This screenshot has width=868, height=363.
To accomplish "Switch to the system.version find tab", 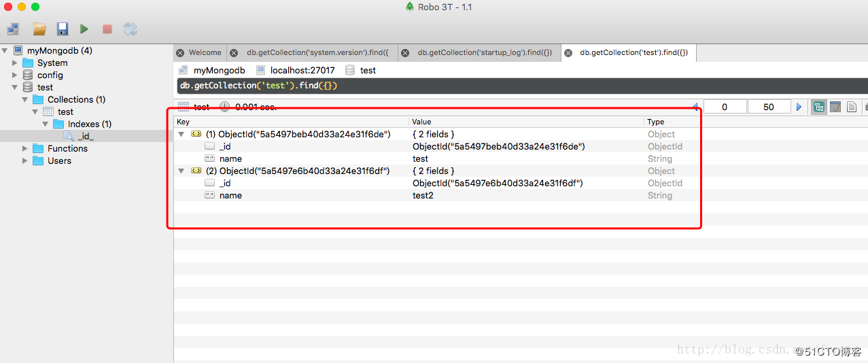I will 317,52.
